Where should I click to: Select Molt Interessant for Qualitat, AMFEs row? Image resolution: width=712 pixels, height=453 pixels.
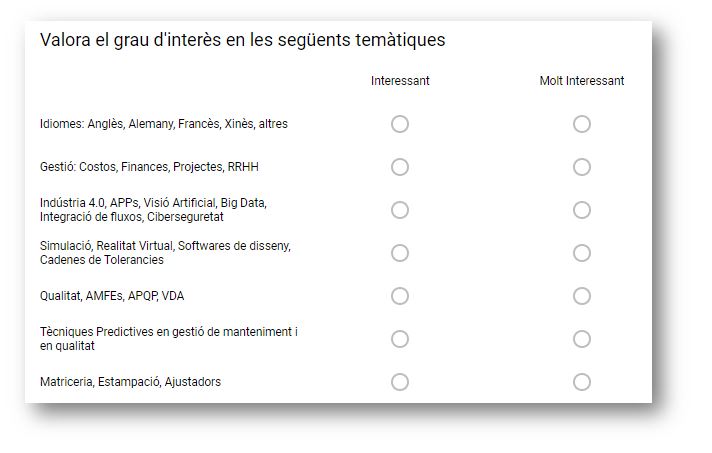pyautogui.click(x=582, y=296)
